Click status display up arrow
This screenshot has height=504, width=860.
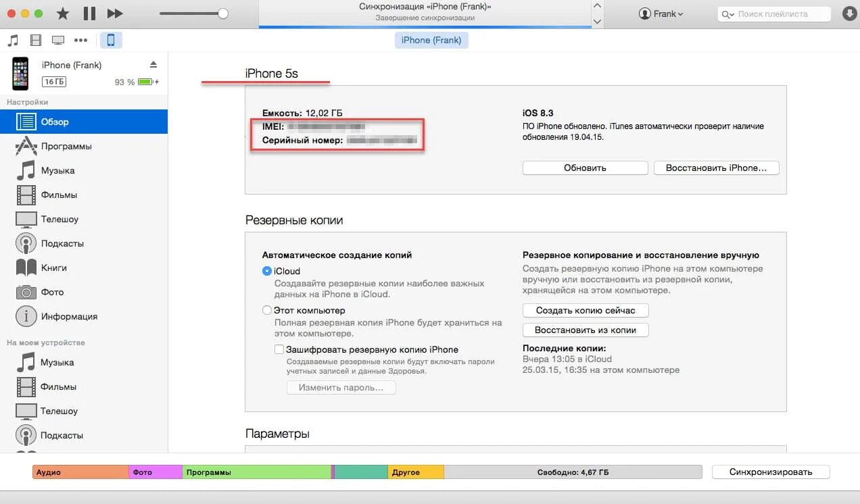pyautogui.click(x=597, y=6)
